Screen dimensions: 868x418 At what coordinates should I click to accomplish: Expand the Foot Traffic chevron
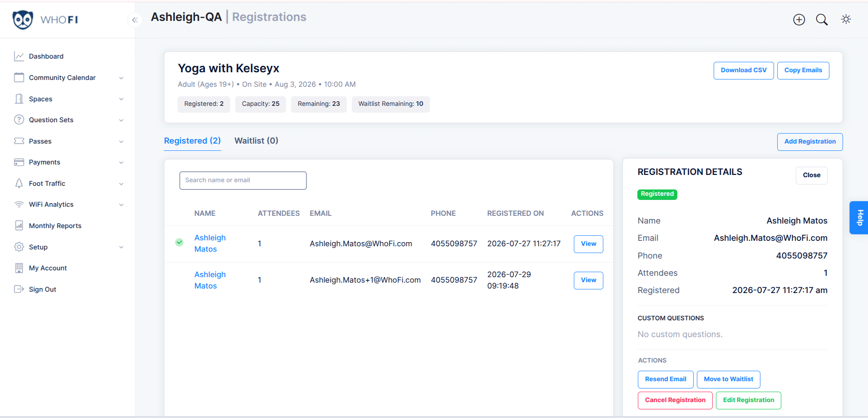[121, 184]
